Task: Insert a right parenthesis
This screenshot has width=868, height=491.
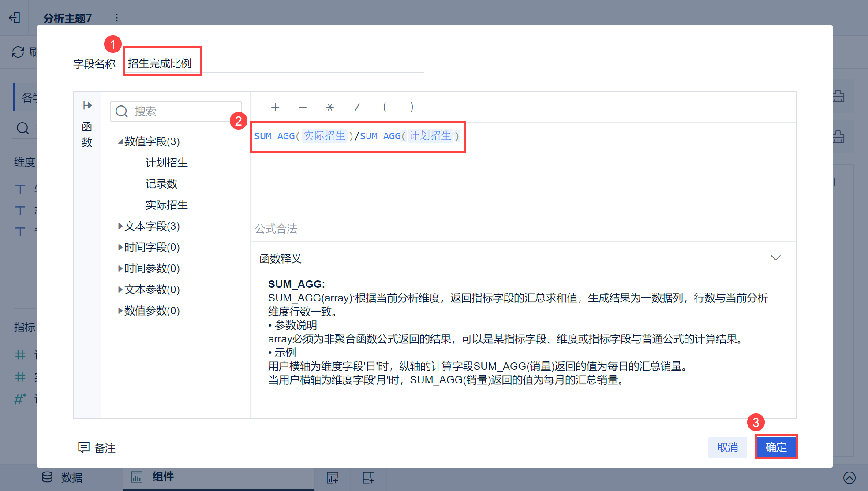Action: point(412,107)
